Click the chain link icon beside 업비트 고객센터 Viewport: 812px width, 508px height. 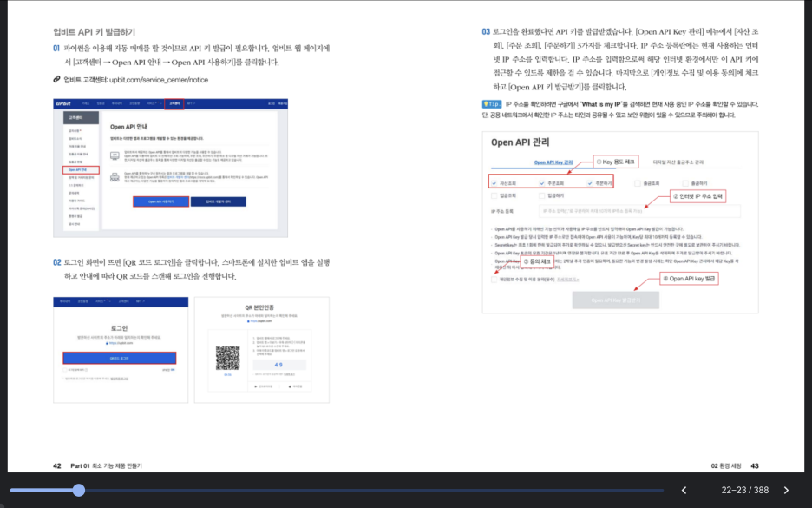tap(57, 79)
